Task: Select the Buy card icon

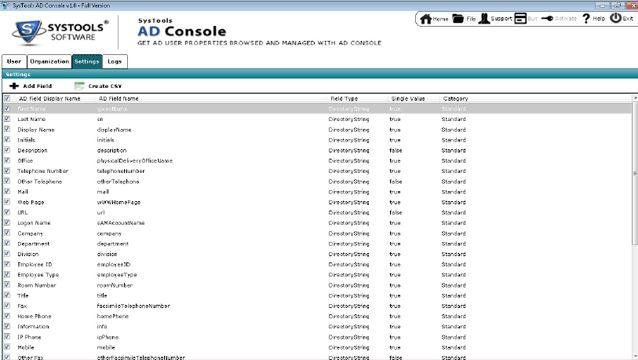Action: click(520, 19)
